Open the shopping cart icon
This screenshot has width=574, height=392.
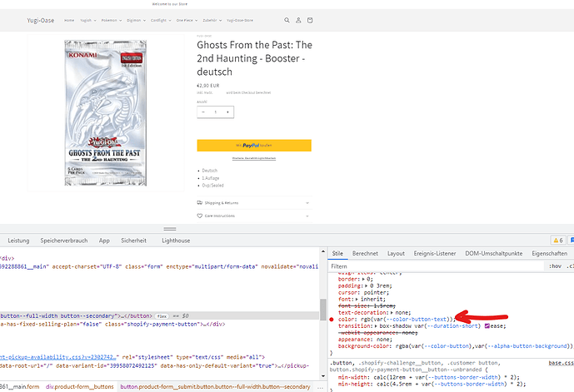coord(311,20)
